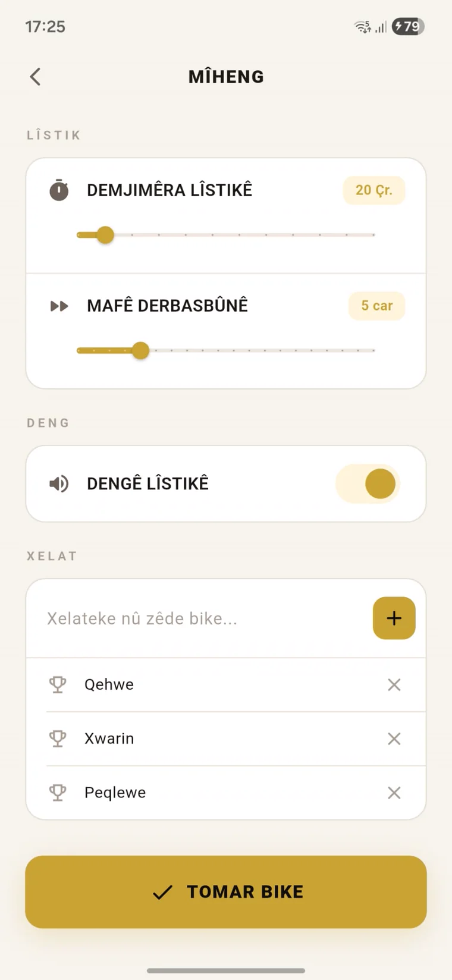The image size is (452, 980).
Task: Select the Qehwe reward entry
Action: coord(226,684)
